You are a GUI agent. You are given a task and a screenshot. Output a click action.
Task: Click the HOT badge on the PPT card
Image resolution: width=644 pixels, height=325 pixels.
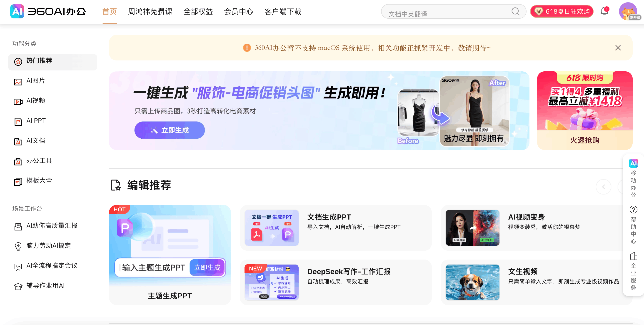click(x=120, y=210)
